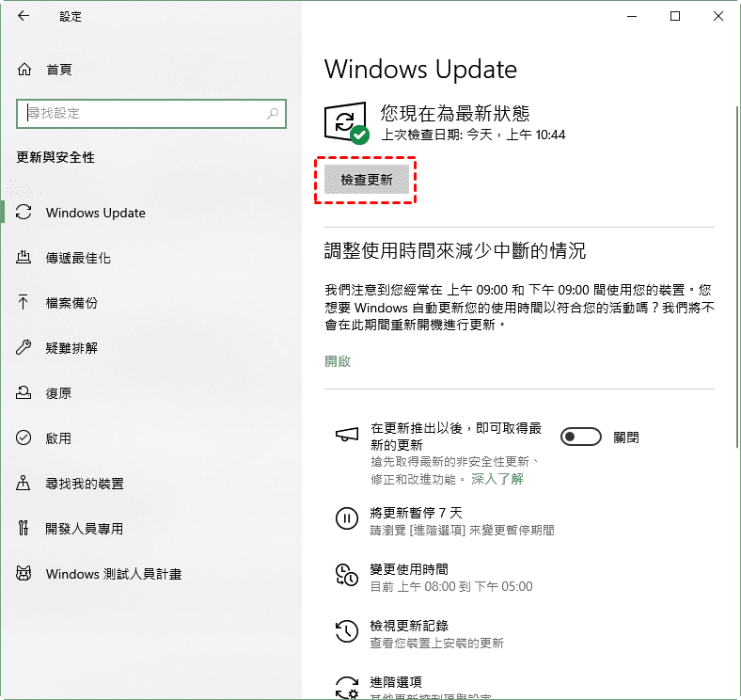
Task: Close the 設定 window
Action: point(718,16)
